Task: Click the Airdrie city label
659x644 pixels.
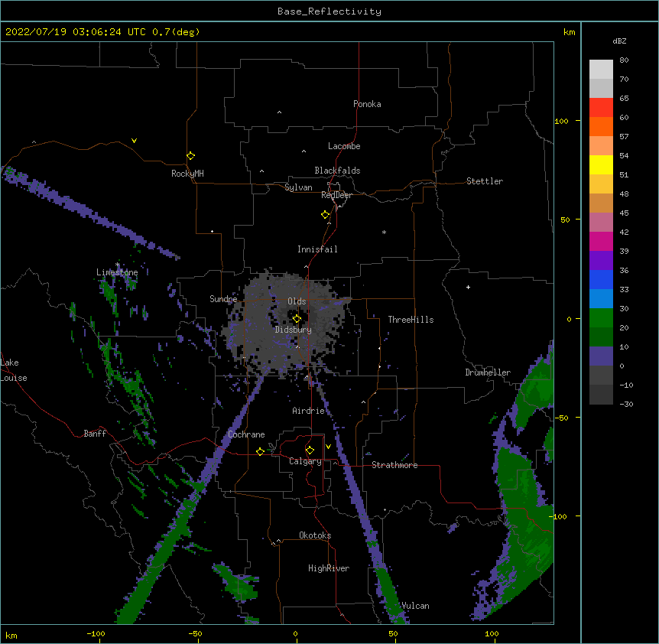Action: coord(309,411)
